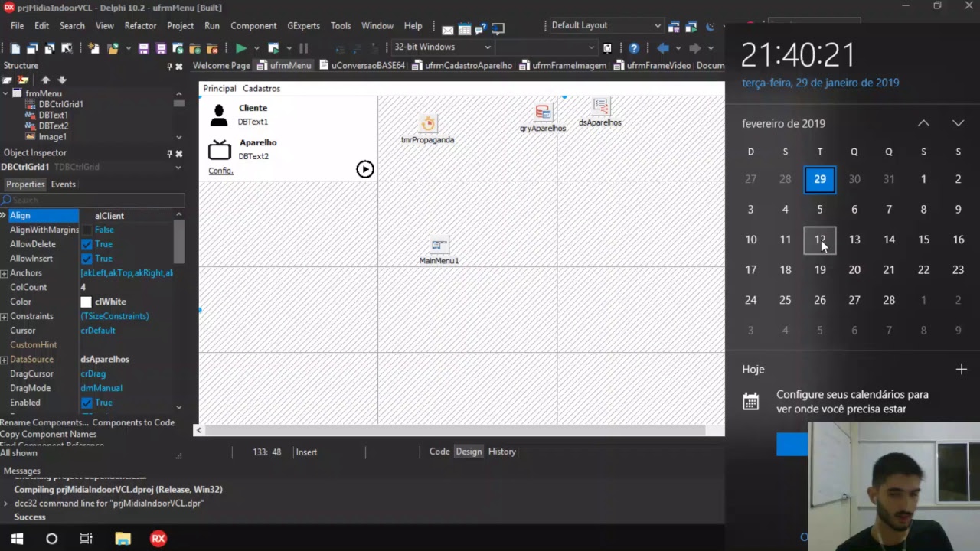Click the calendar icon beside Help menu
Screen dimensions: 980x551
(x=464, y=29)
